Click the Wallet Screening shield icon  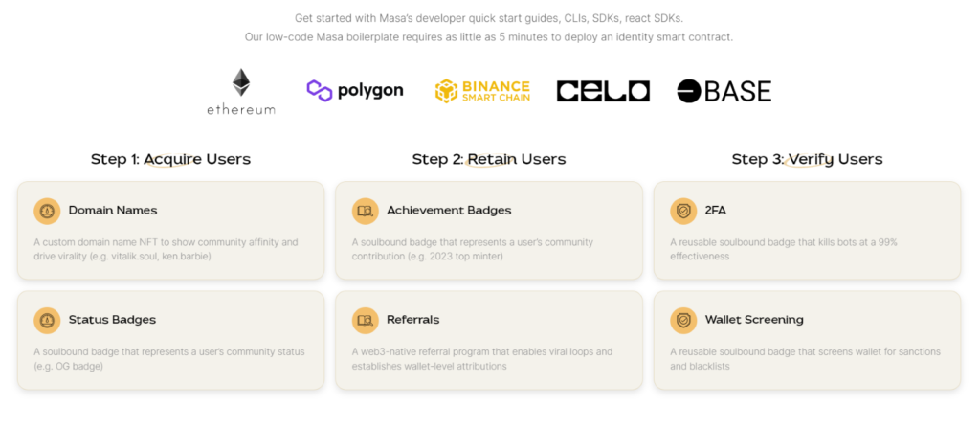(x=683, y=321)
